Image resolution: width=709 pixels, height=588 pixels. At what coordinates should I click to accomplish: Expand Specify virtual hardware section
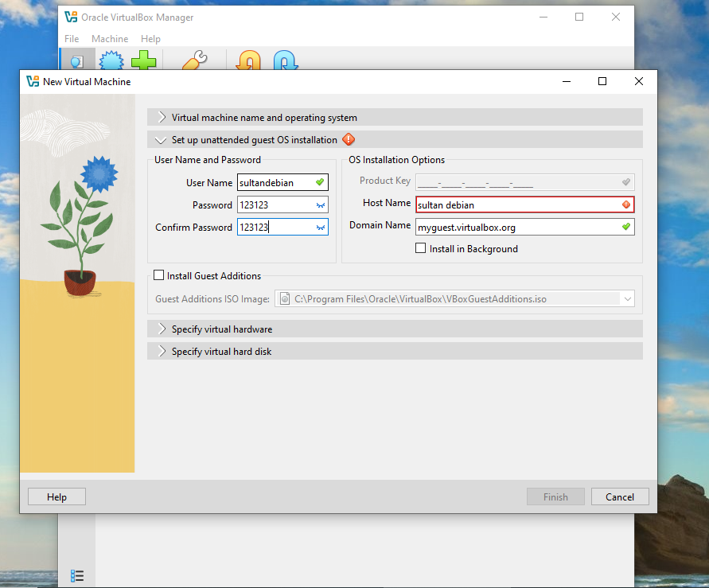(395, 329)
